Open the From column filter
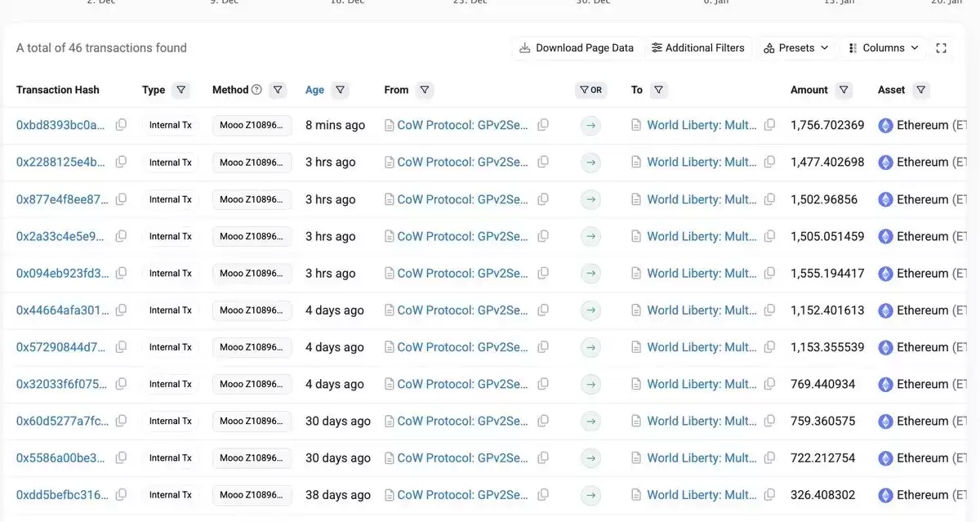The image size is (980, 522). (x=424, y=90)
